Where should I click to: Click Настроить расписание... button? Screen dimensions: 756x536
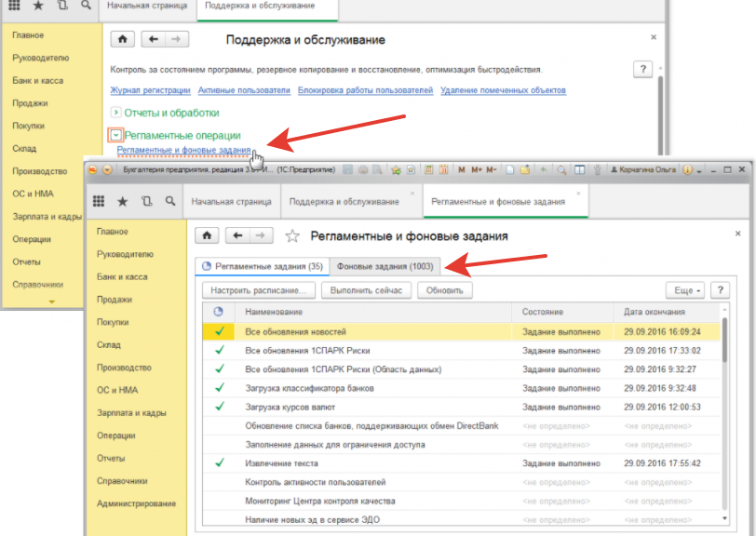(x=259, y=290)
